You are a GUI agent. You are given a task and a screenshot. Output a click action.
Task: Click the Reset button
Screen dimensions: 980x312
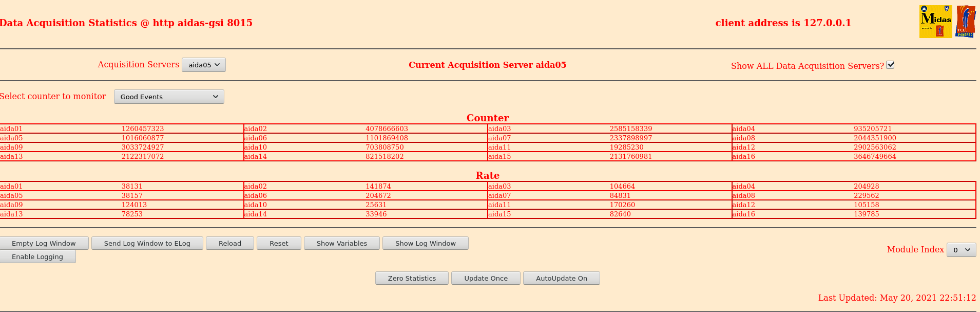point(279,243)
